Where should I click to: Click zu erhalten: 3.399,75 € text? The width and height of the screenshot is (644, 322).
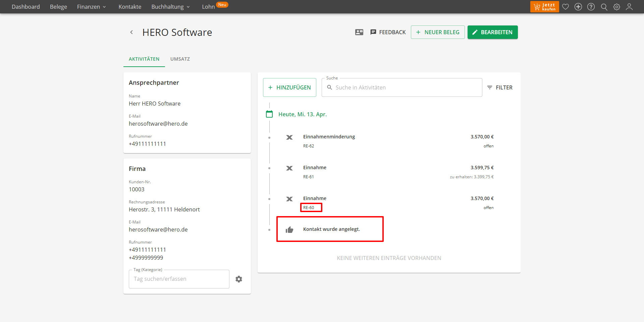(x=472, y=177)
